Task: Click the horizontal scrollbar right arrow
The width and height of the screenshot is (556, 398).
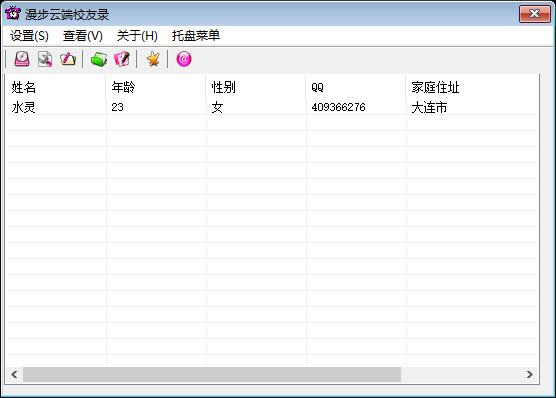Action: pos(529,374)
